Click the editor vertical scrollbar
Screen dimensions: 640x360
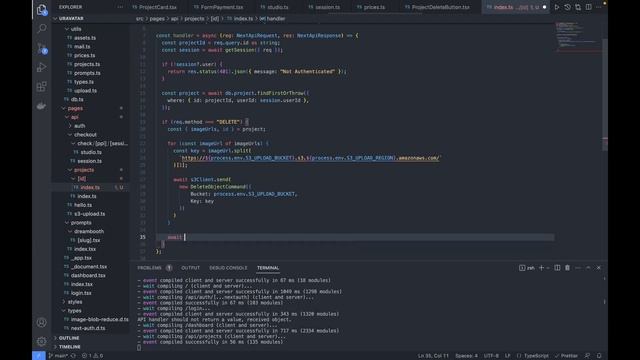[605, 96]
